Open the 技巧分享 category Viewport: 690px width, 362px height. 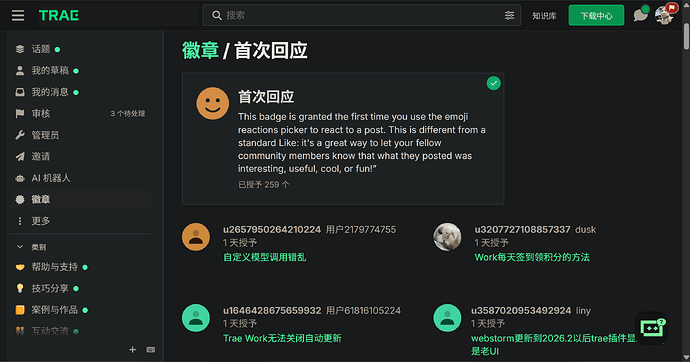[x=50, y=289]
